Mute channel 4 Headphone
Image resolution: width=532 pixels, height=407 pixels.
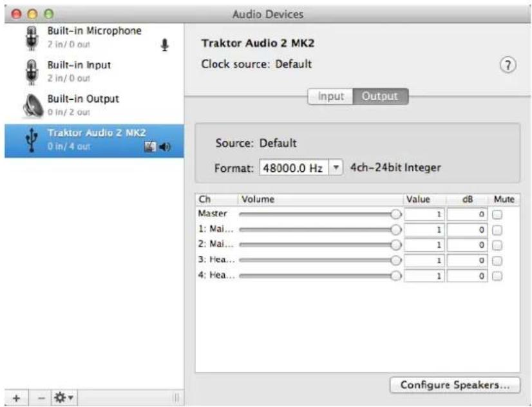coord(497,276)
